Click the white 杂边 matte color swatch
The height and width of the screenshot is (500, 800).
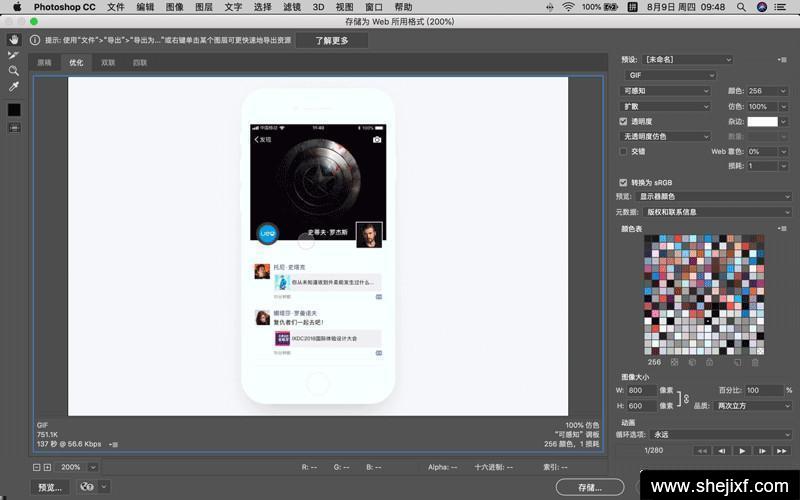pos(763,121)
